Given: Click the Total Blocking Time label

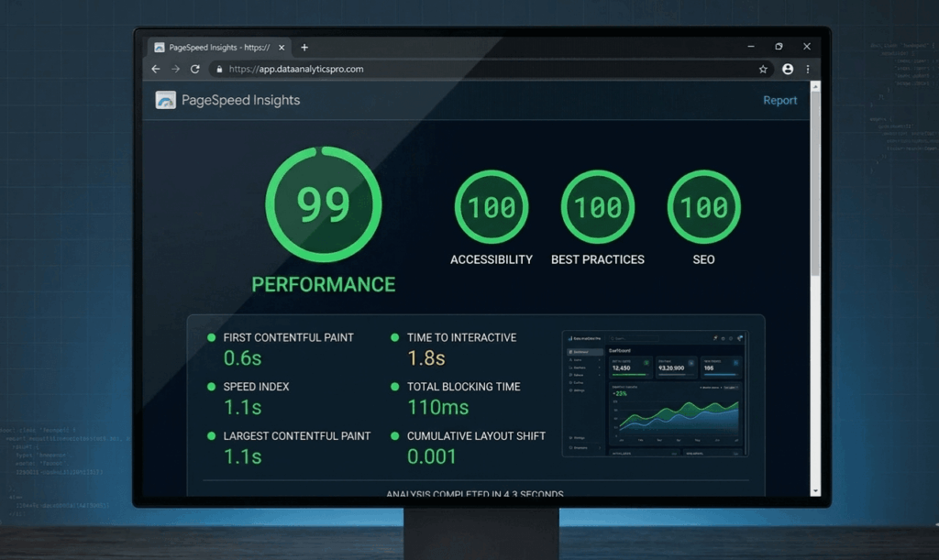Looking at the screenshot, I should click(x=463, y=387).
